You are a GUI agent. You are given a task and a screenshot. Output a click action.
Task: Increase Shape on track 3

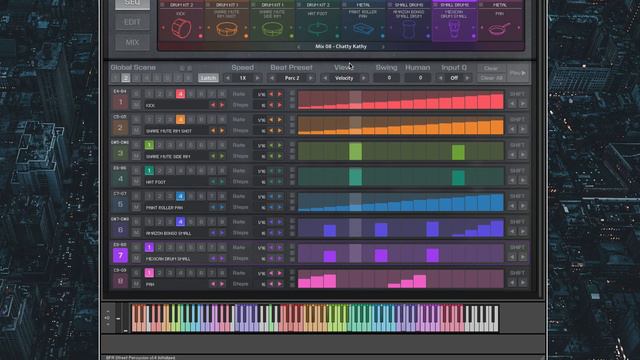point(280,156)
